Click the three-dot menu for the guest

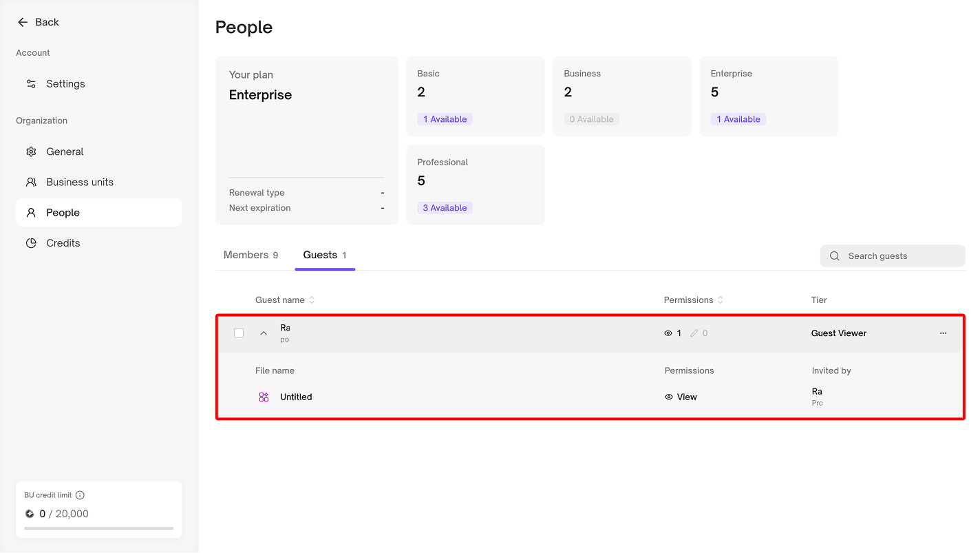point(943,333)
